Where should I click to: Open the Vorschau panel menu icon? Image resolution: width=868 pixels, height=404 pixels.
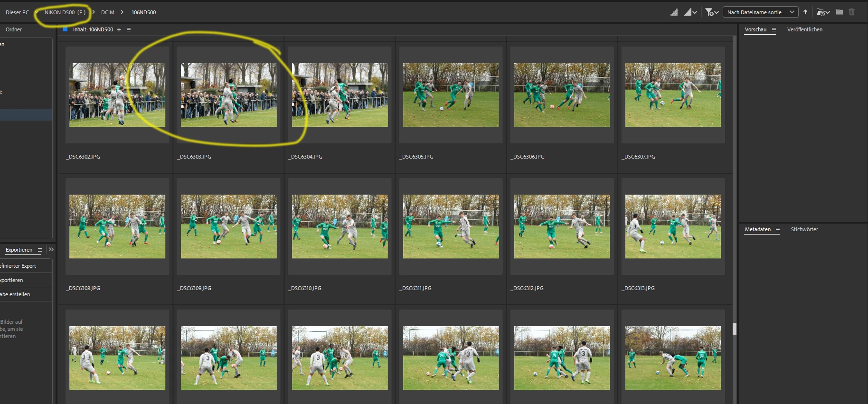pyautogui.click(x=774, y=29)
